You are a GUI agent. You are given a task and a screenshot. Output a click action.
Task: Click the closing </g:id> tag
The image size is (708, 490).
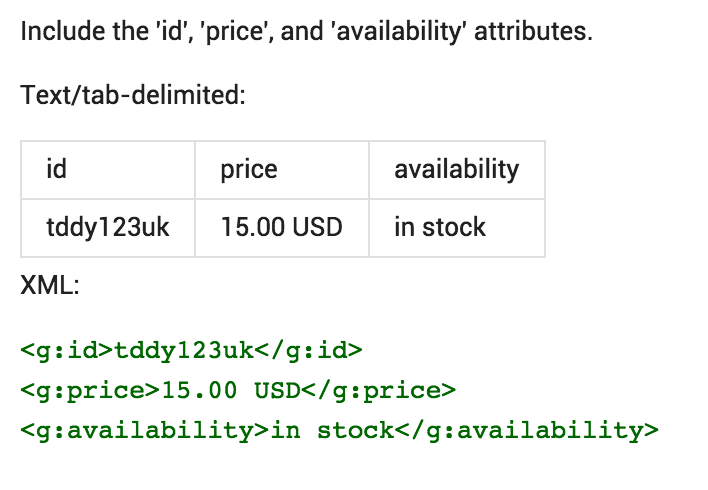click(x=308, y=350)
